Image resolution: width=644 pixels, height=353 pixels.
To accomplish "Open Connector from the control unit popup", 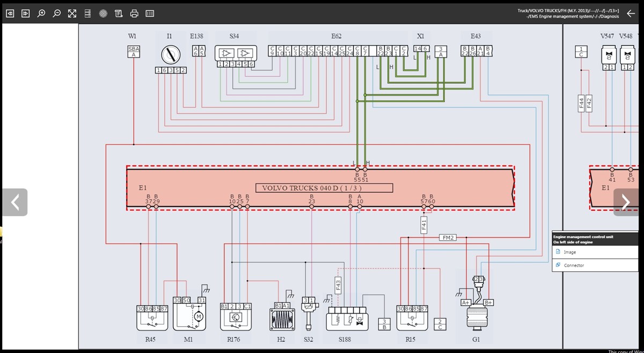I will pos(574,265).
